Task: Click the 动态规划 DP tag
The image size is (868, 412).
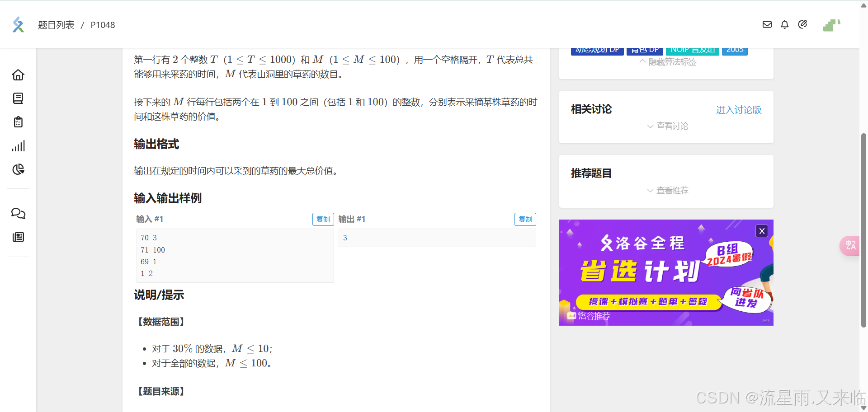Action: pyautogui.click(x=597, y=51)
